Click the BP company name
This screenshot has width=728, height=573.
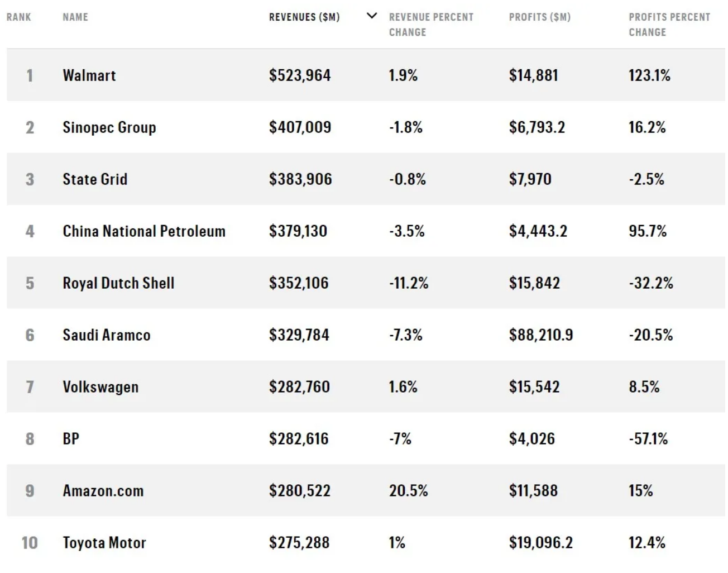pyautogui.click(x=71, y=439)
